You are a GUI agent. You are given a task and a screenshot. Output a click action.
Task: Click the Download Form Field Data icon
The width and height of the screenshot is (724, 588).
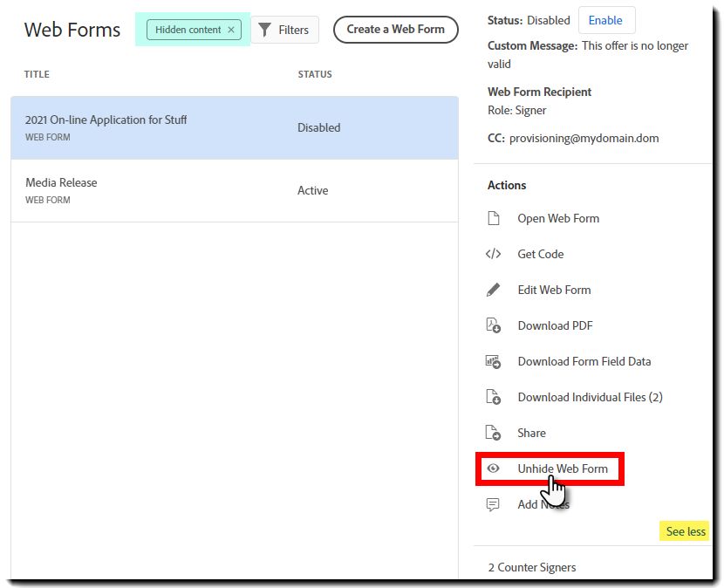point(493,361)
